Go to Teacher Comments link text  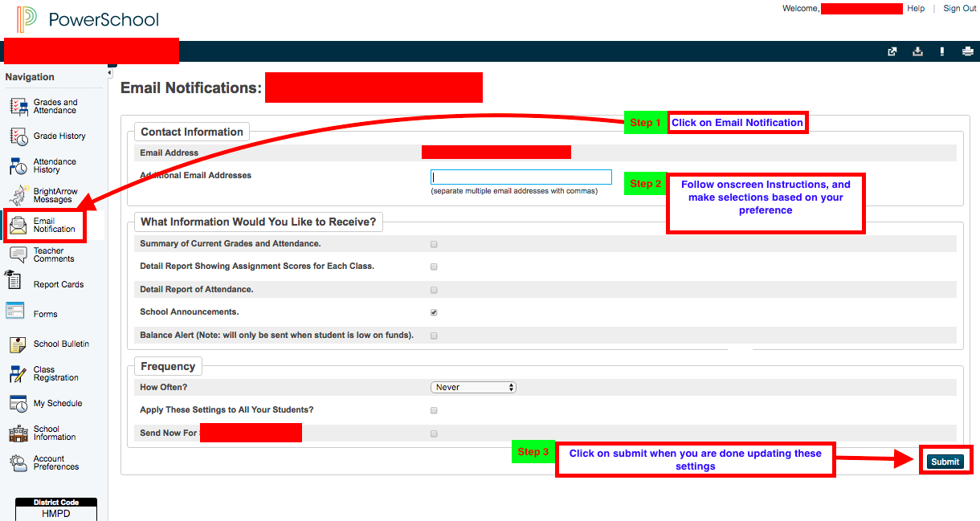coord(54,255)
